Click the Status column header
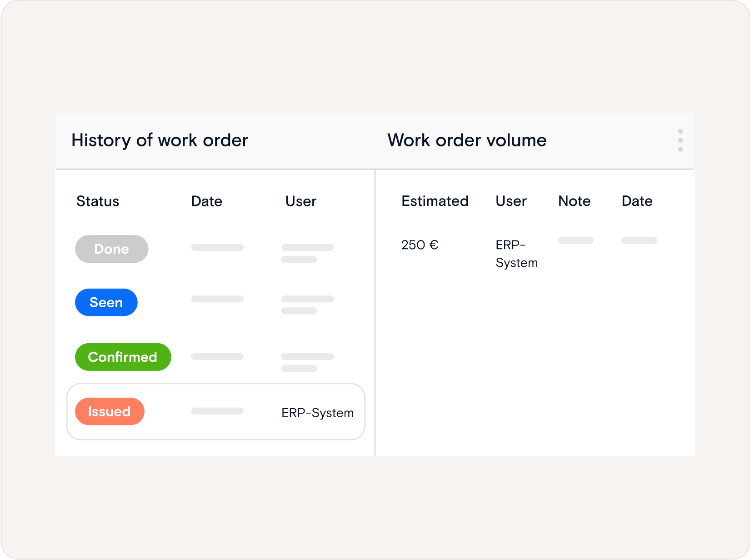 (x=98, y=201)
